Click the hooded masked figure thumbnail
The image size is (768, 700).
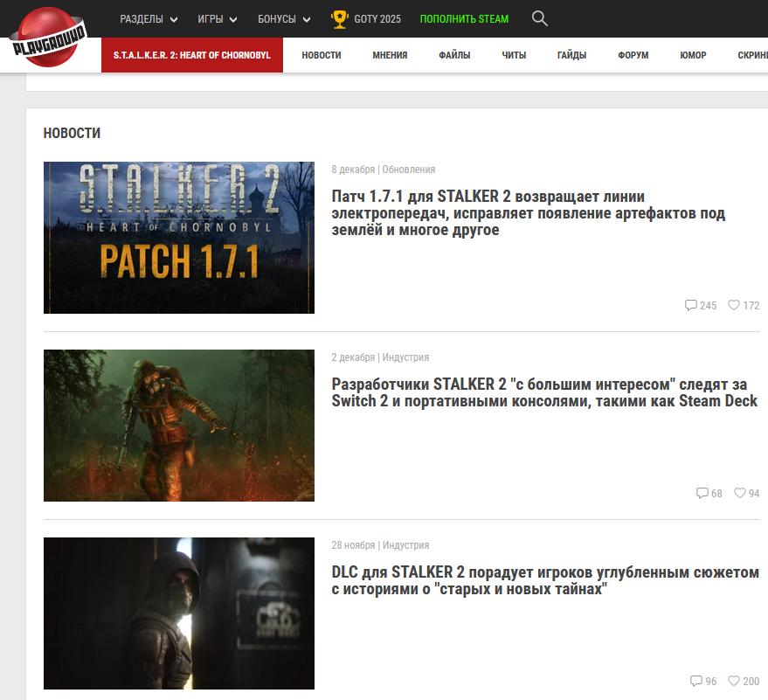click(x=179, y=613)
